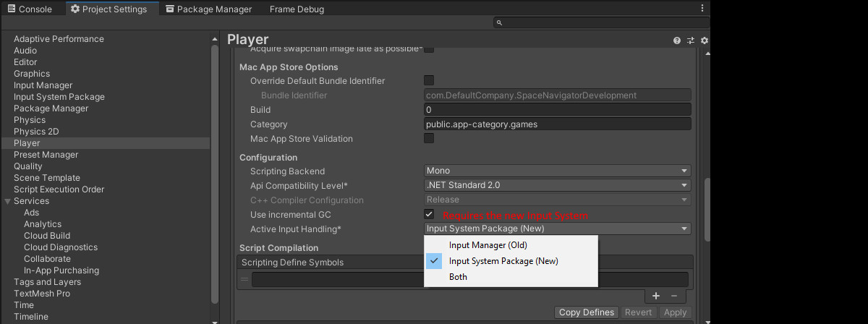Switch to the Package Manager tab
Image resolution: width=868 pixels, height=324 pixels.
208,9
